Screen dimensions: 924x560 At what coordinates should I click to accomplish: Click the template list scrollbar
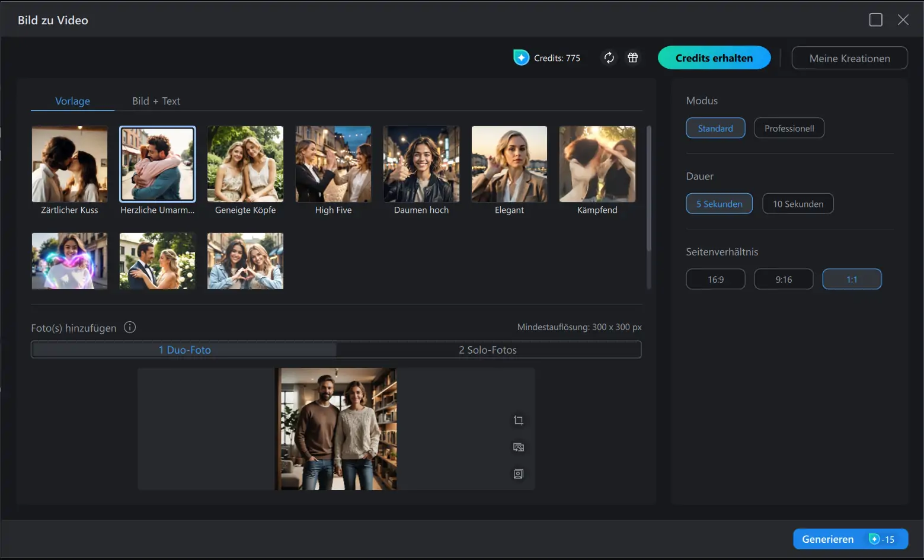[x=649, y=188]
